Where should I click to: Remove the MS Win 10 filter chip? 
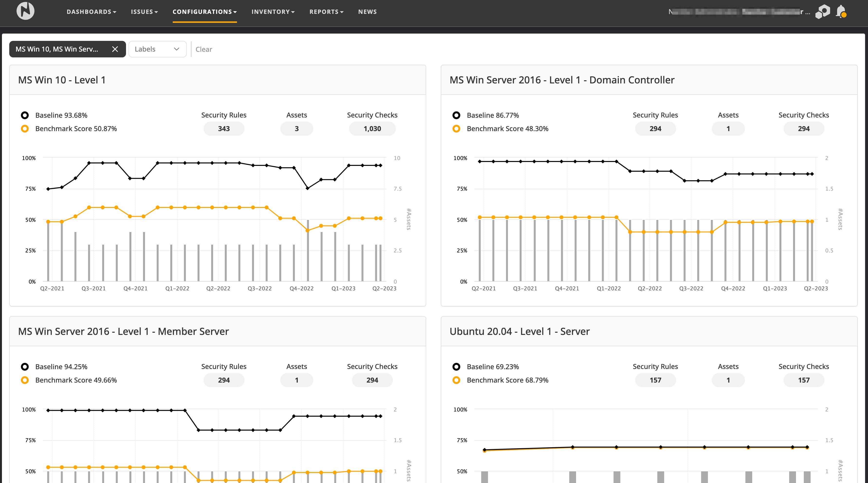115,49
